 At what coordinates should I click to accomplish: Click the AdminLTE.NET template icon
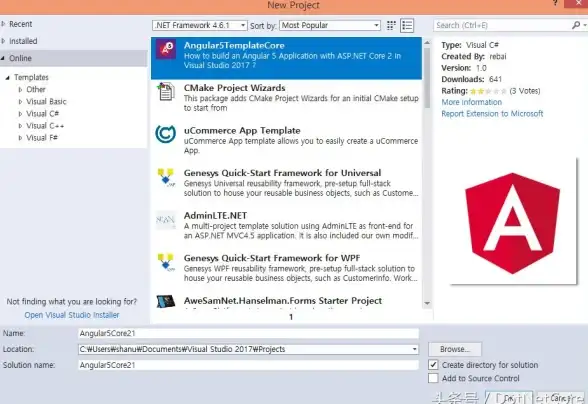(165, 220)
